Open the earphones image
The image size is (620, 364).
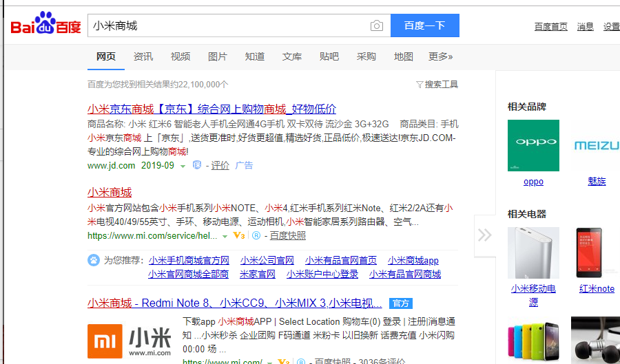[x=595, y=341]
